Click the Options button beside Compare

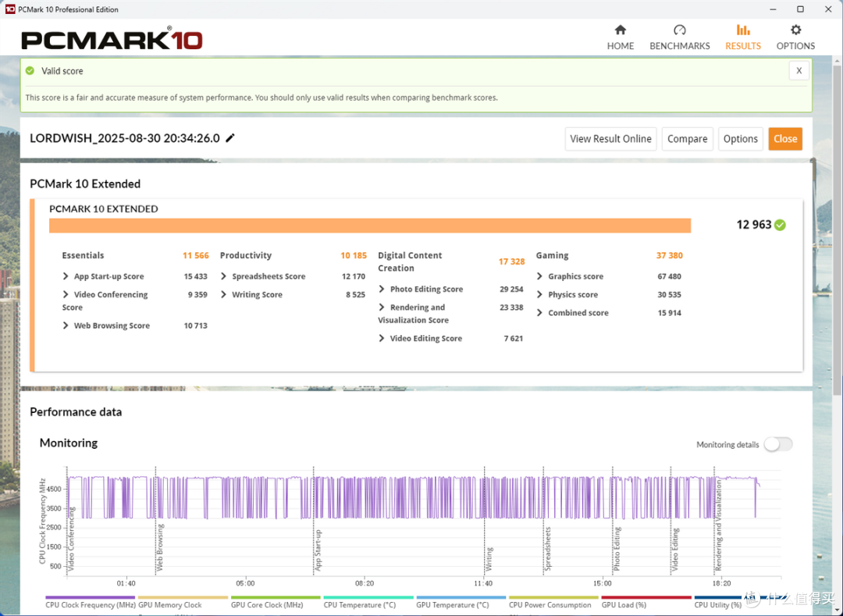click(740, 139)
